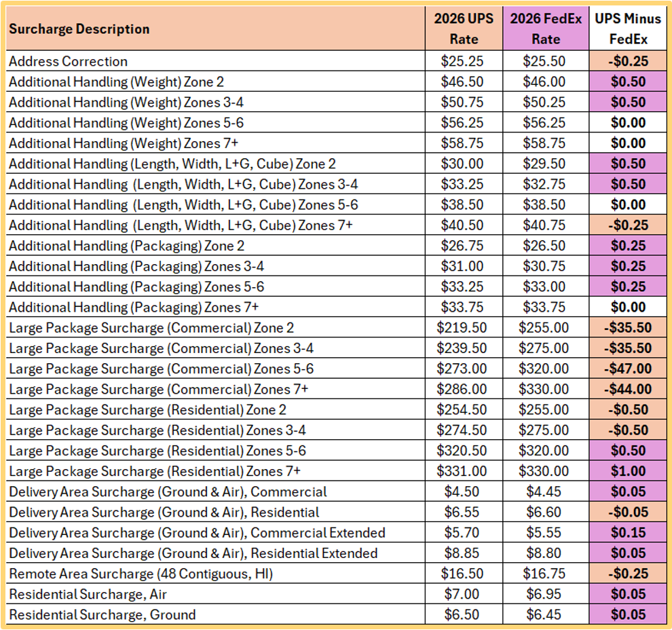Click the $239.50 UPS rate cell

(x=464, y=348)
